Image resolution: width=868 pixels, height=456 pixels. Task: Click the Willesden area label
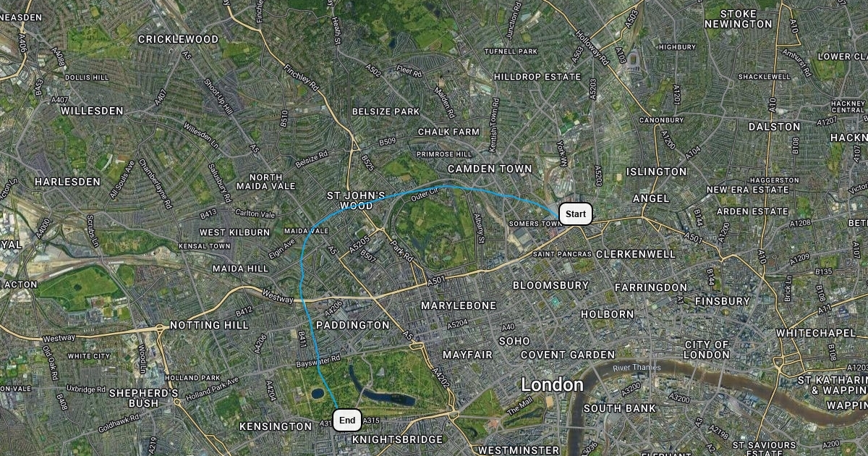coord(92,111)
